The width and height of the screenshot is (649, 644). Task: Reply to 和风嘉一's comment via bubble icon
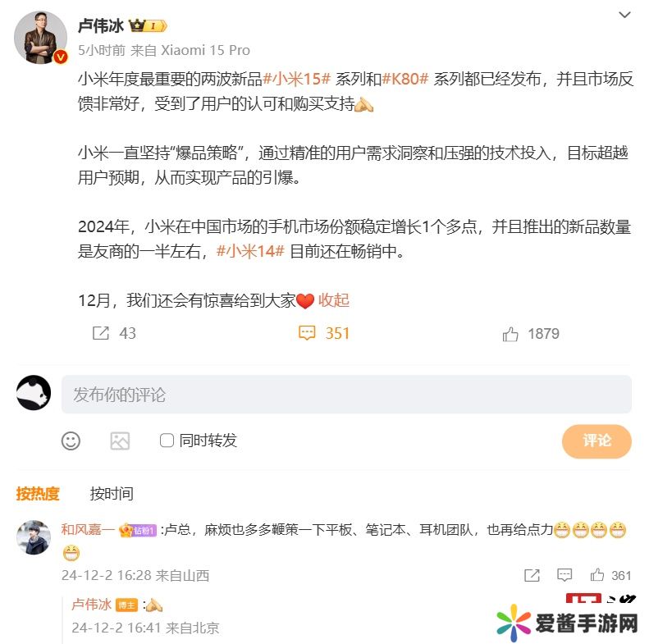click(564, 575)
